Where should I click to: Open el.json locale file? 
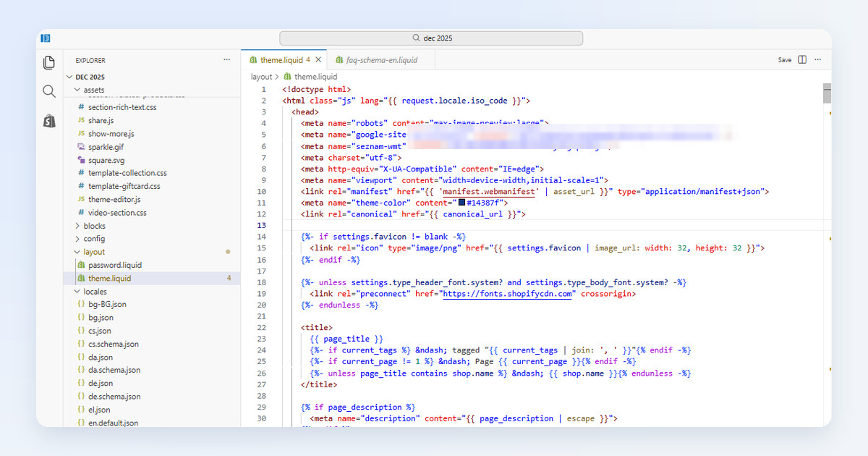click(99, 410)
